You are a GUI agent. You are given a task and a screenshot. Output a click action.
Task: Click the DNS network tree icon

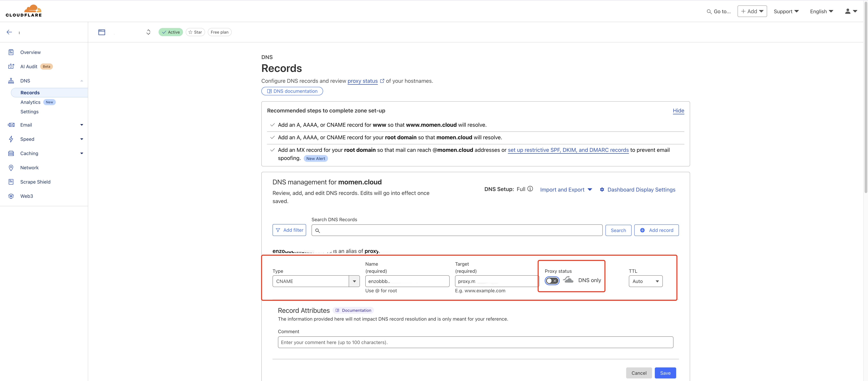[x=11, y=81]
